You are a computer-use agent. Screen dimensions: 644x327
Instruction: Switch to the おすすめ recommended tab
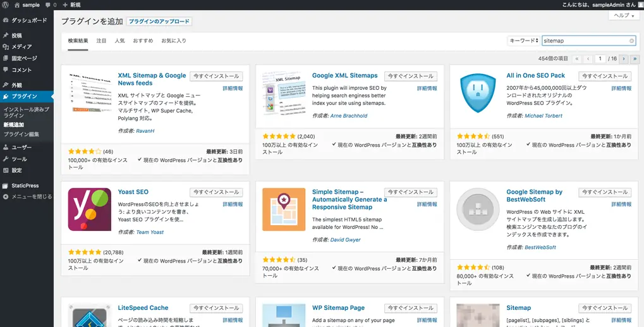143,40
